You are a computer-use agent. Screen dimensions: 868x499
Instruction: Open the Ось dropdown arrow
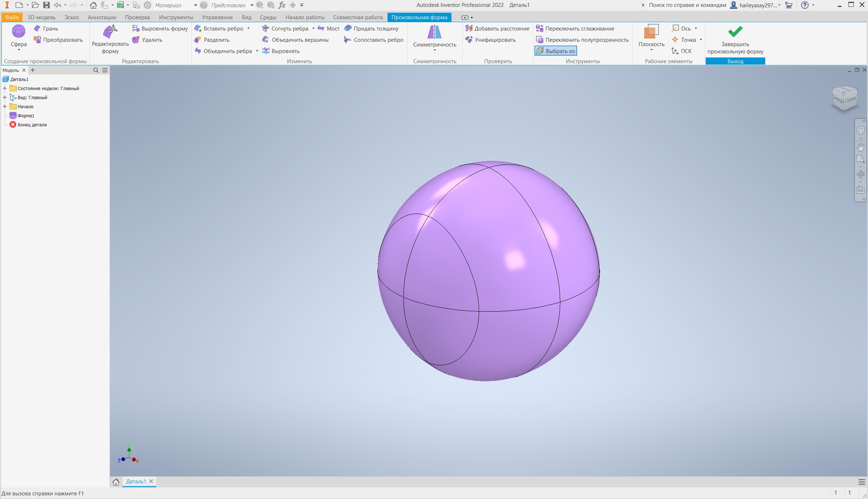pos(696,28)
